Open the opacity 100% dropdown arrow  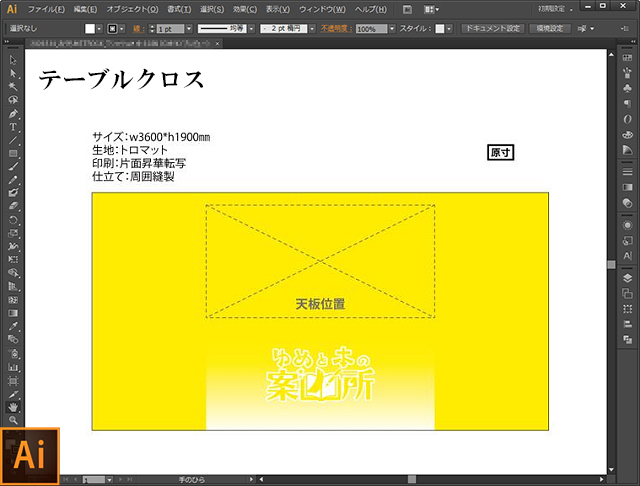[x=392, y=29]
